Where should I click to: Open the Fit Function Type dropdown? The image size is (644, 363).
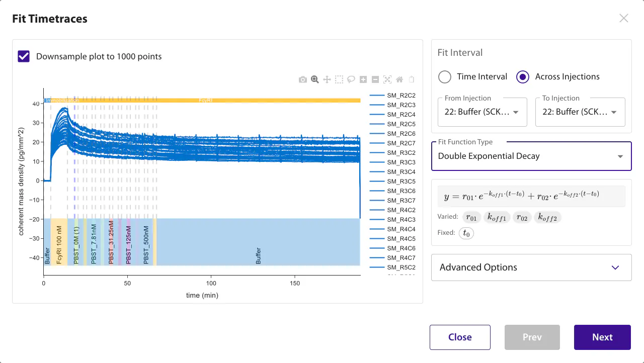(x=531, y=156)
